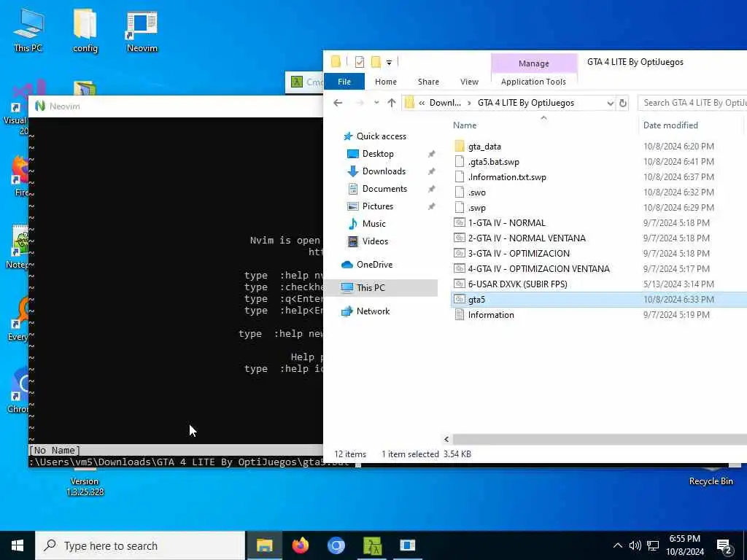
Task: Open network status in system tray
Action: point(653,545)
